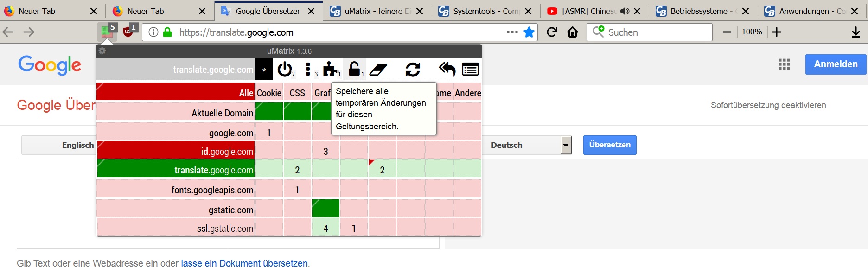Select Englisch source language tab
Screen dimensions: 868x280
78,145
